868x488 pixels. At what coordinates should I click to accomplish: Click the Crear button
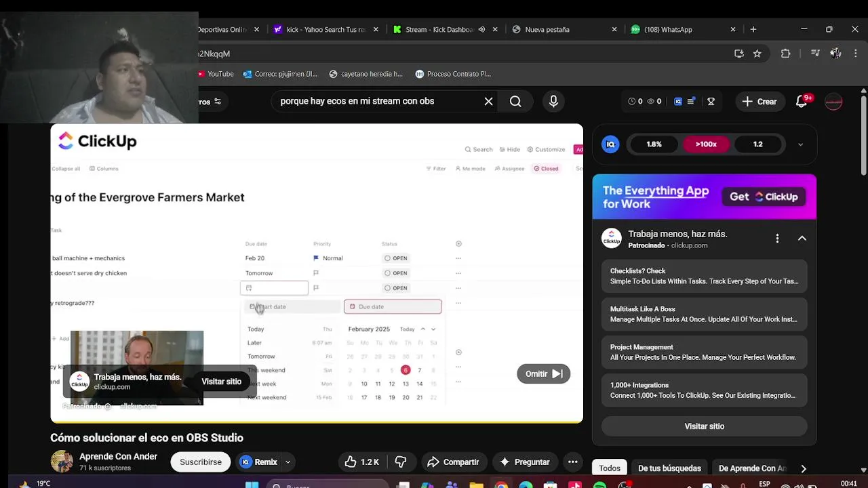[x=759, y=101]
